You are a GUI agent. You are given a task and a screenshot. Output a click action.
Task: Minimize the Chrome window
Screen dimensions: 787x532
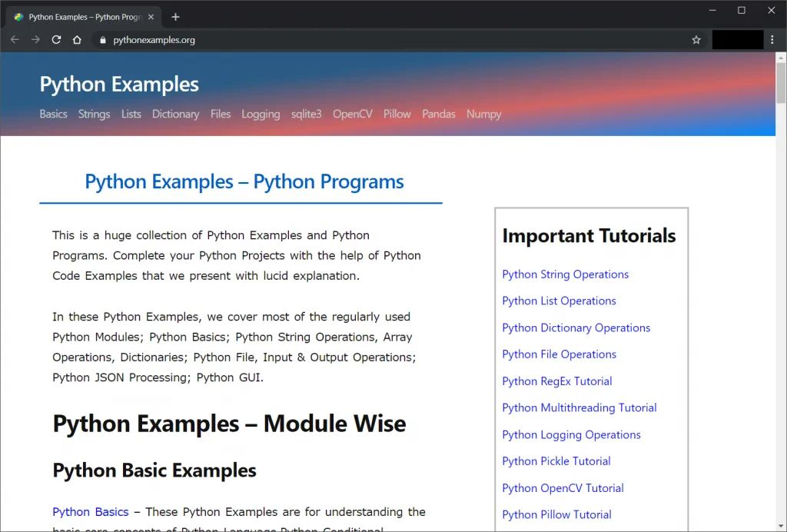(x=712, y=11)
